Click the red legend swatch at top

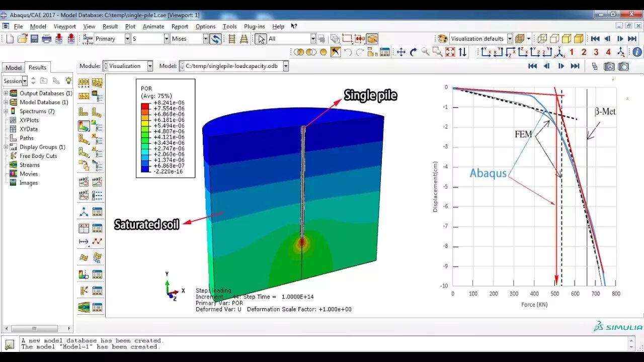click(145, 106)
